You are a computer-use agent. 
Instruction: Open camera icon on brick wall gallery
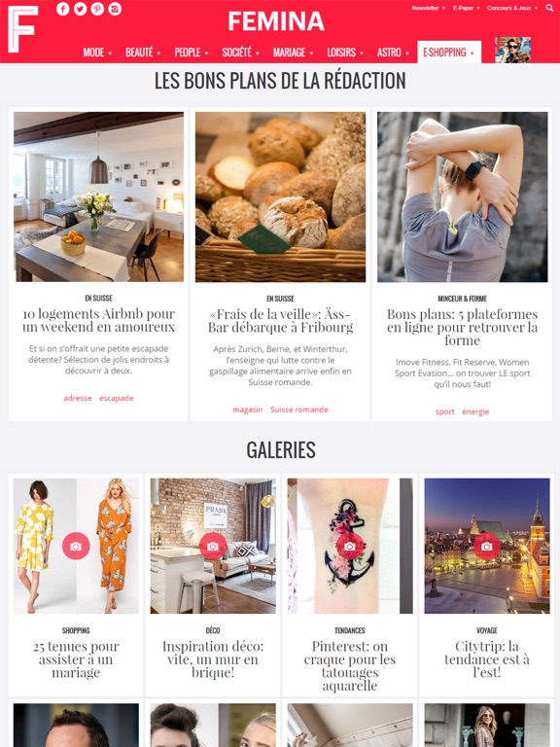[x=213, y=546]
